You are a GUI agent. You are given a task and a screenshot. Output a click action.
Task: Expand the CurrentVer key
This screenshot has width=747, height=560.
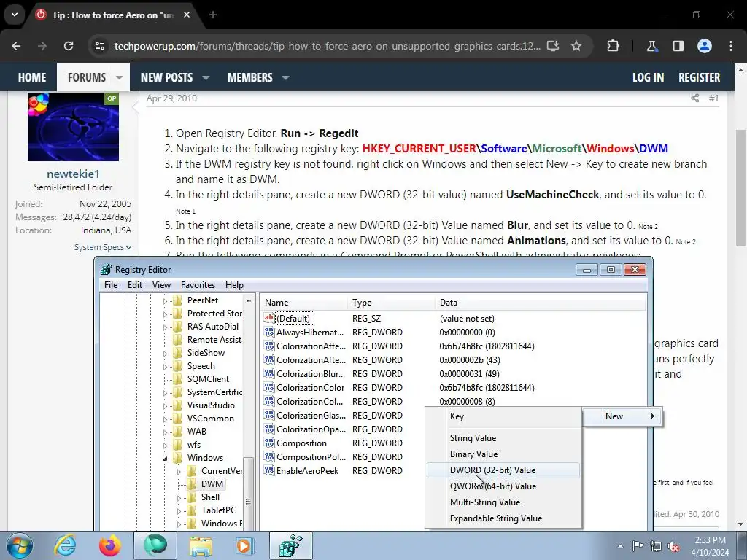179,472
